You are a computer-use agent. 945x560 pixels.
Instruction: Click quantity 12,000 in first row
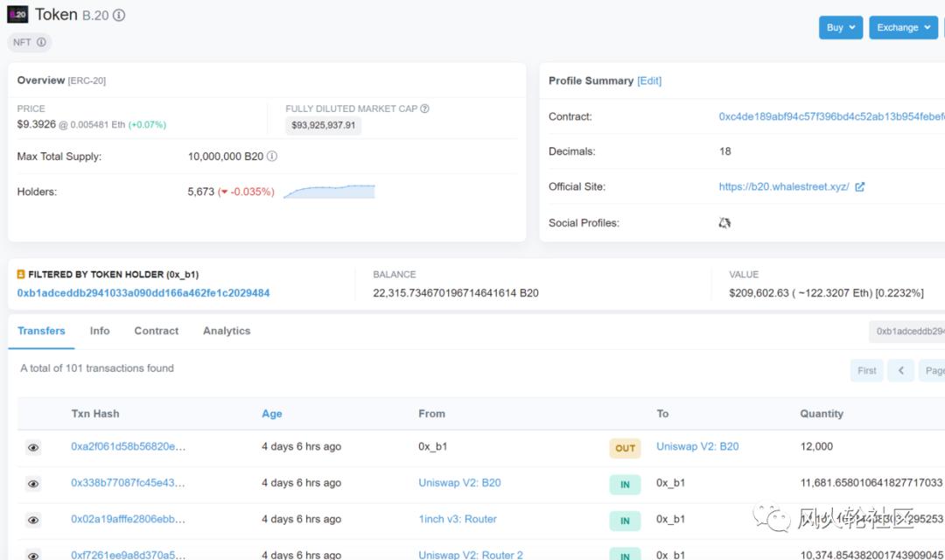coord(816,446)
